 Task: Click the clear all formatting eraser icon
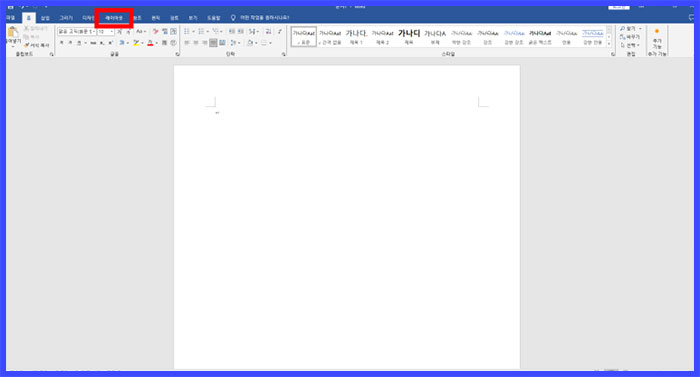tap(155, 32)
